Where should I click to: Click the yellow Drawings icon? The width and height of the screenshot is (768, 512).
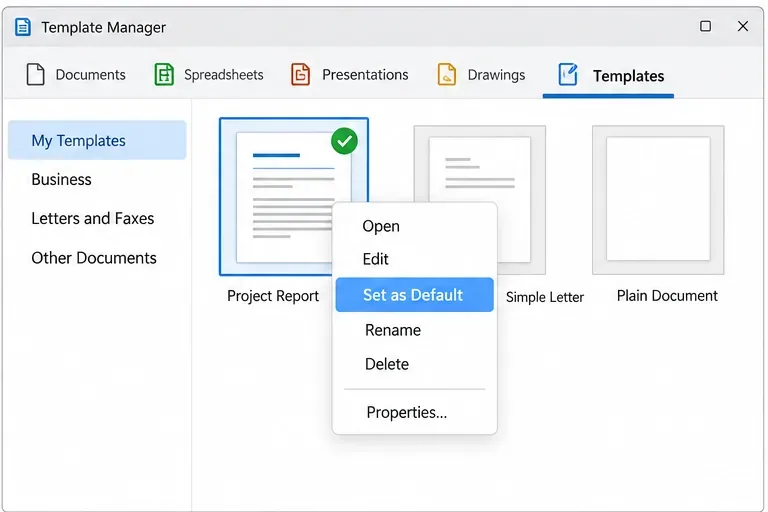[x=447, y=74]
